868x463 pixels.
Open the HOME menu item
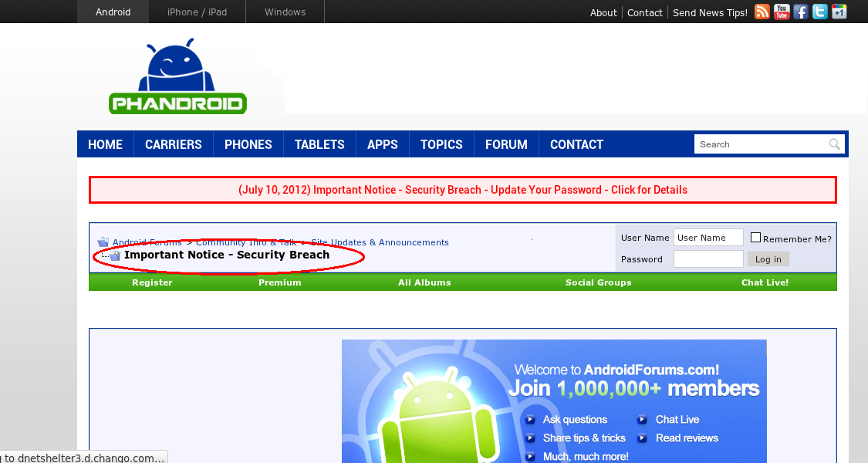[x=105, y=144]
